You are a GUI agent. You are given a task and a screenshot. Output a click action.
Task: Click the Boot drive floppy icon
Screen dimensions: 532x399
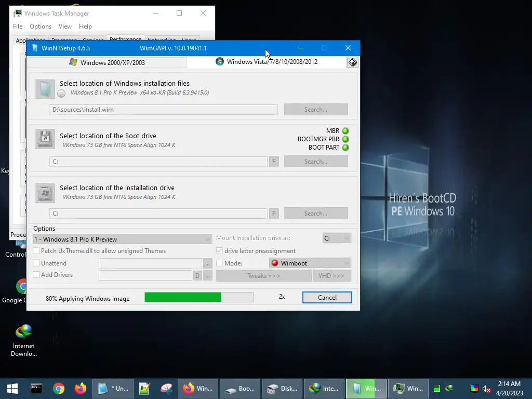(45, 139)
